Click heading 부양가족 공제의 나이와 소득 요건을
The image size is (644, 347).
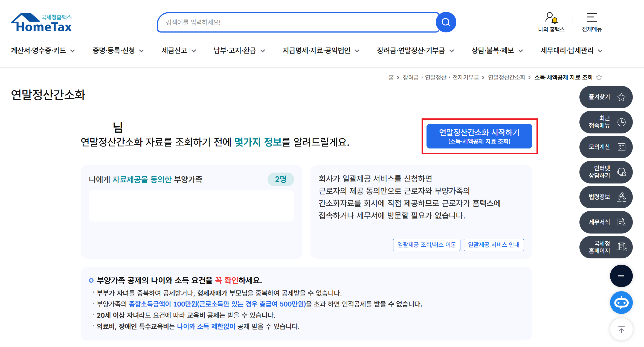[x=155, y=280]
